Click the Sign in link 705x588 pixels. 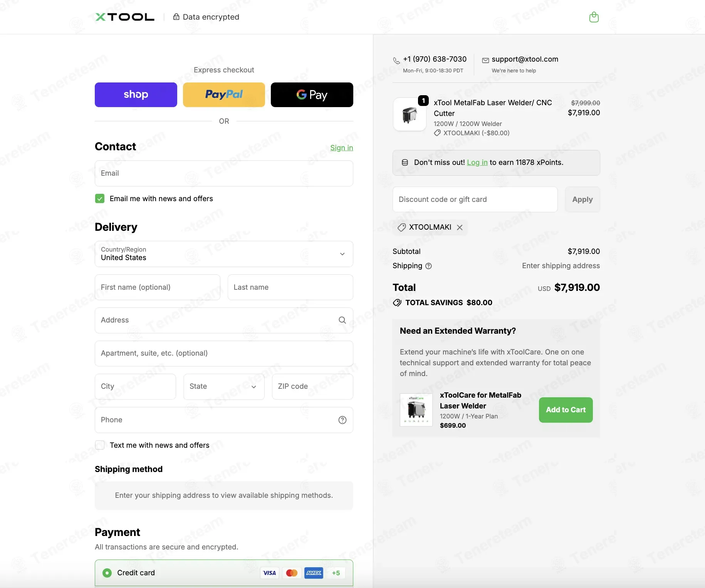341,148
